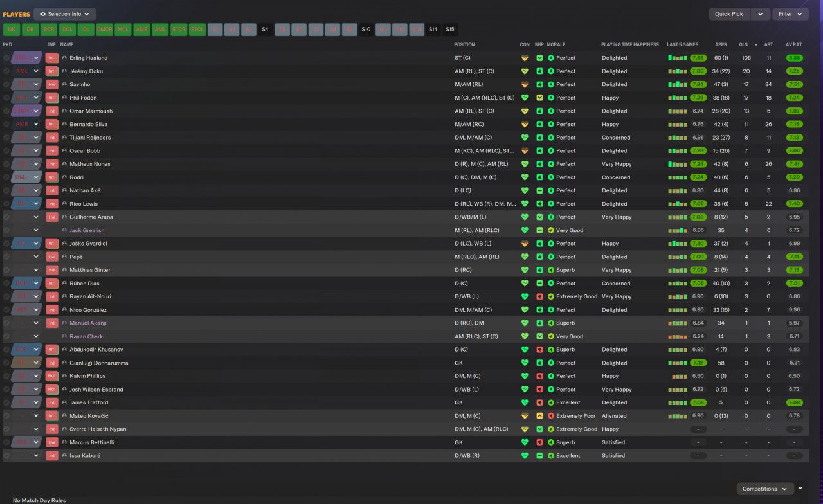Click Guilherme Arana's Hol status badge
This screenshot has width=823, height=504.
[x=52, y=217]
